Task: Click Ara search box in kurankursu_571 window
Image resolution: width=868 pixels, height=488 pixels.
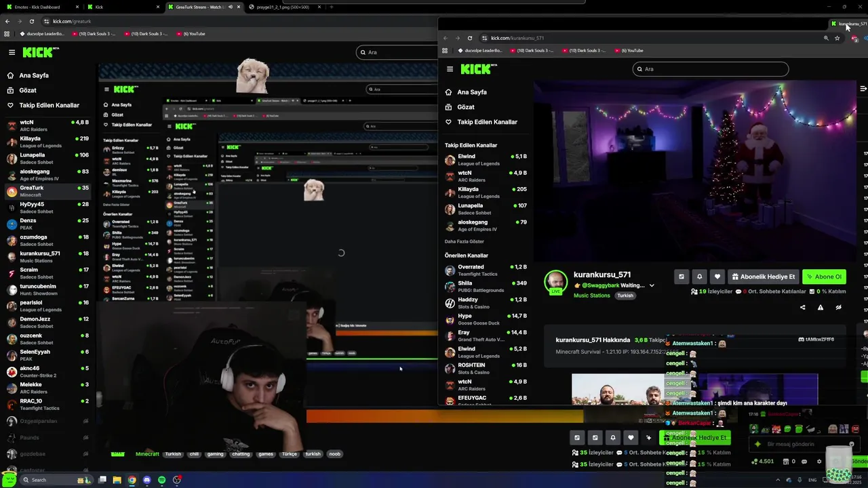Action: pos(711,69)
